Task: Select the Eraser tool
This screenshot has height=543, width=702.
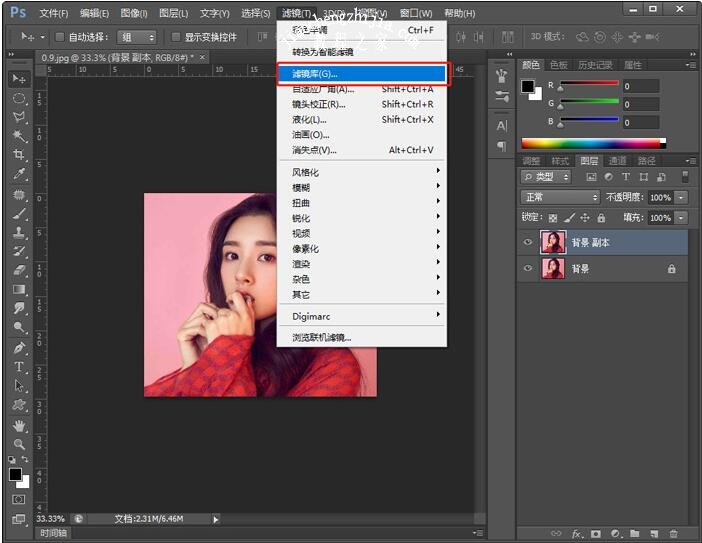Action: pyautogui.click(x=19, y=270)
